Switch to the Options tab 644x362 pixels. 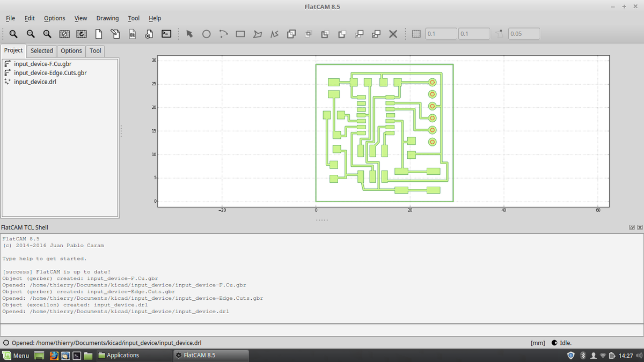(x=71, y=51)
